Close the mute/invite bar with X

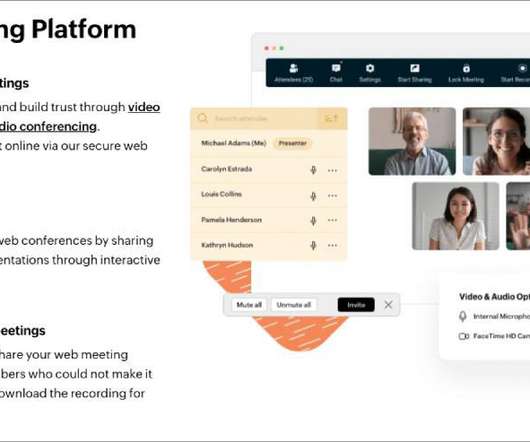388,305
